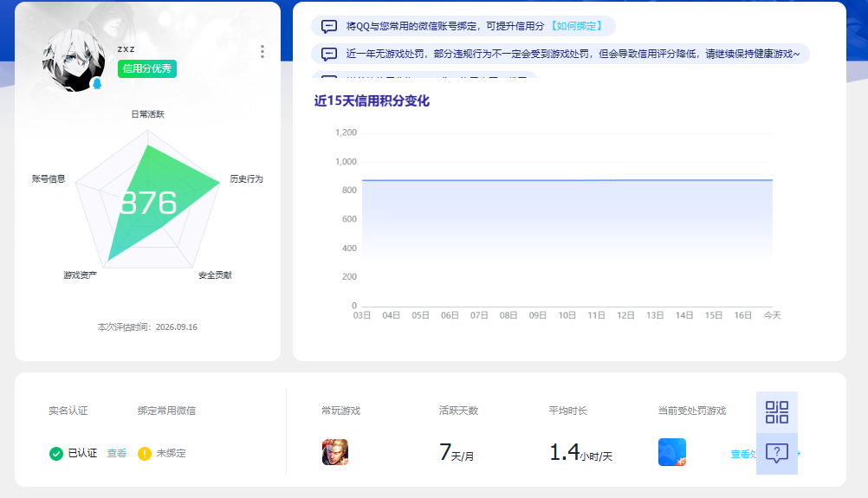The height and width of the screenshot is (498, 868).
Task: Click the chat bubble icon beside the WeChat binding notice
Action: tap(329, 26)
